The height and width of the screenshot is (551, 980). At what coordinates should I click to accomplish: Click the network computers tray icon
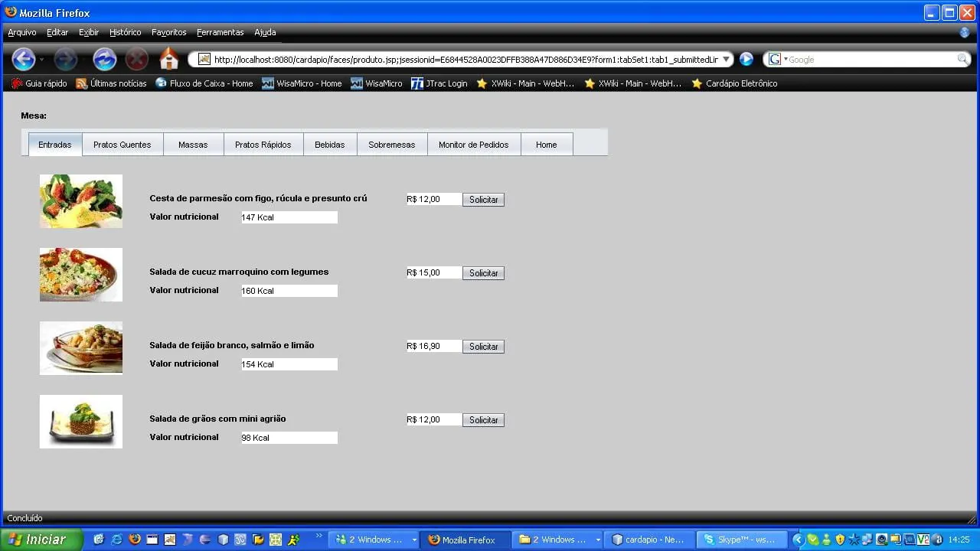tap(868, 540)
